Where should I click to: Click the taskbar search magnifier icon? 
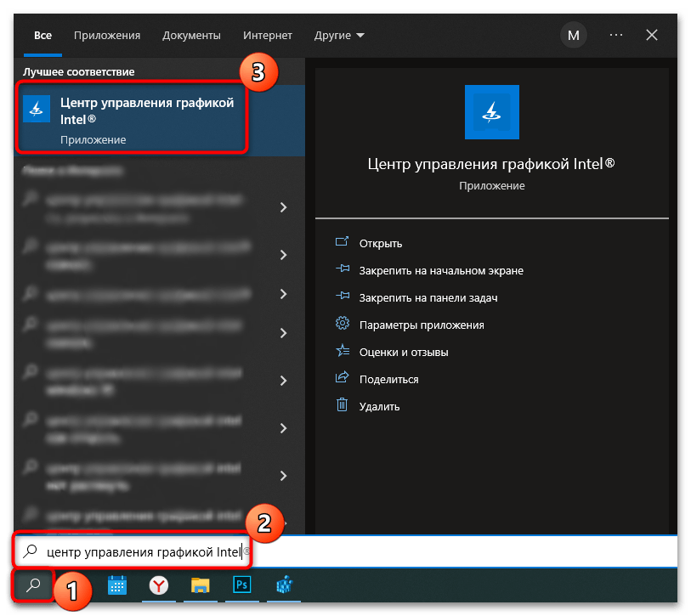pos(33,585)
